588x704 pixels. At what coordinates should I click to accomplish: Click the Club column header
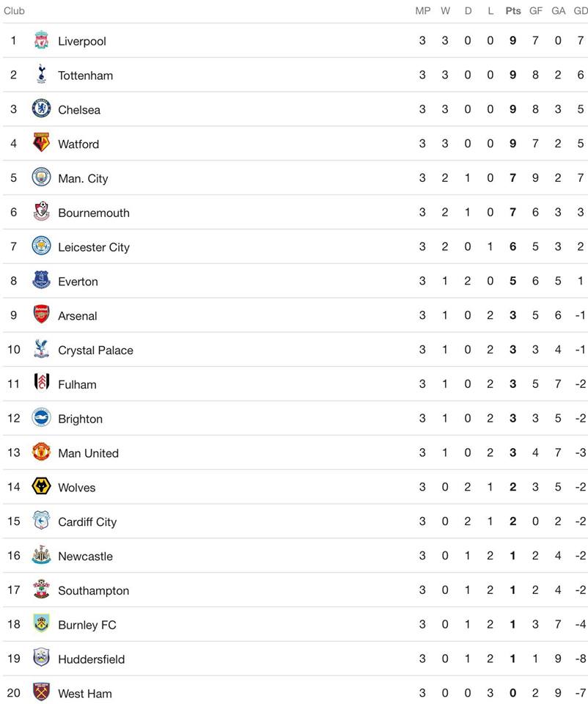click(14, 11)
